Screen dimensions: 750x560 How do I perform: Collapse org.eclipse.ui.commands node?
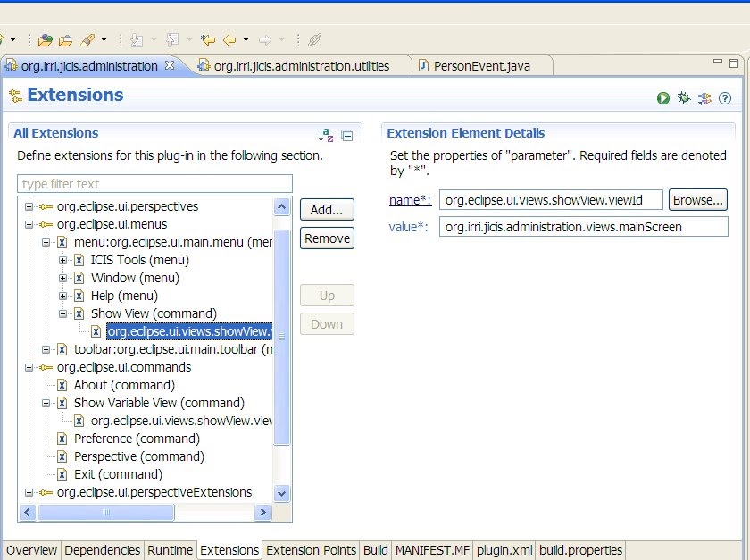click(x=29, y=368)
